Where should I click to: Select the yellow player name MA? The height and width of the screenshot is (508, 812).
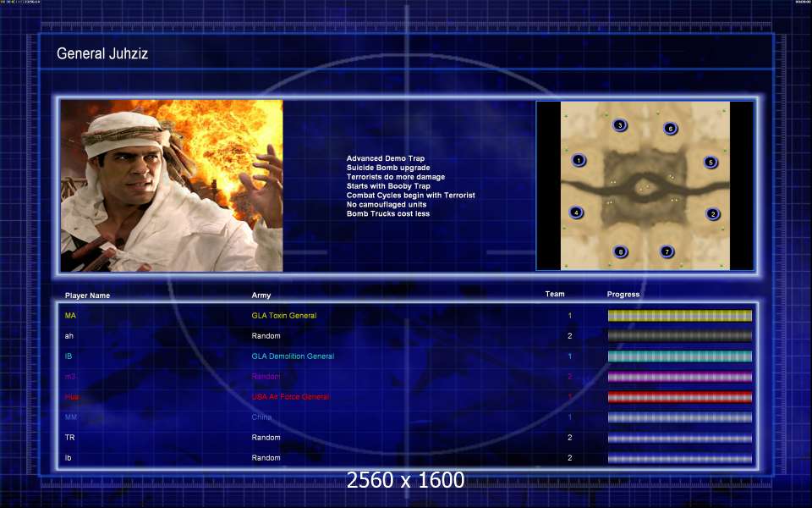click(x=70, y=315)
